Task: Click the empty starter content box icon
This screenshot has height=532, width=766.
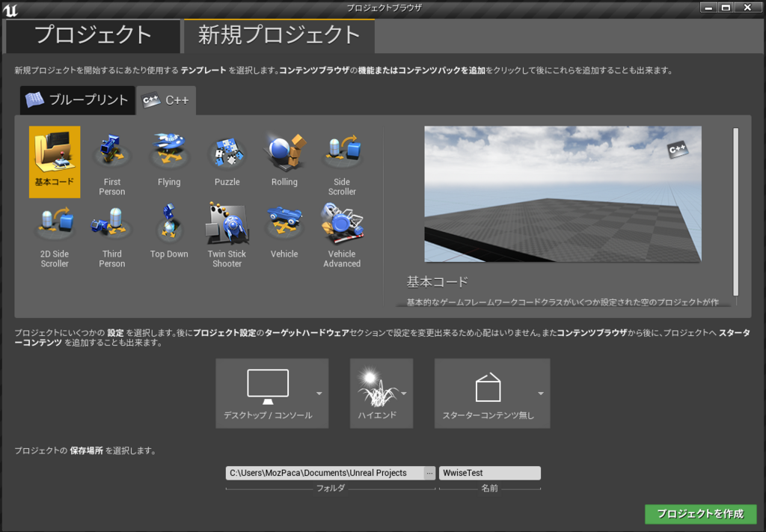Action: 488,388
